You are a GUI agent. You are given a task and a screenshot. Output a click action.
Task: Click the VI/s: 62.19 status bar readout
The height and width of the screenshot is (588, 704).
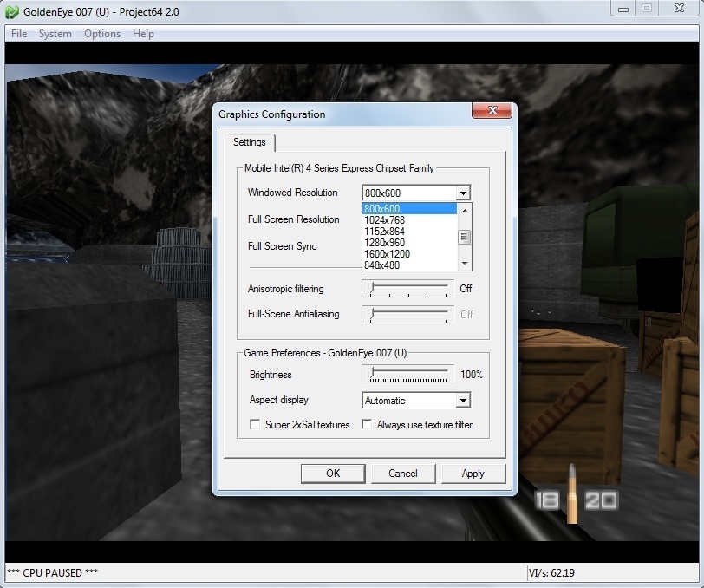coord(551,573)
